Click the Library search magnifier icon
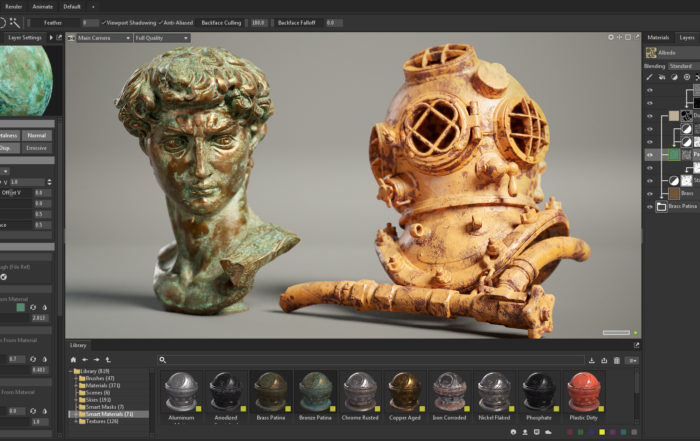The height and width of the screenshot is (441, 700). (162, 360)
